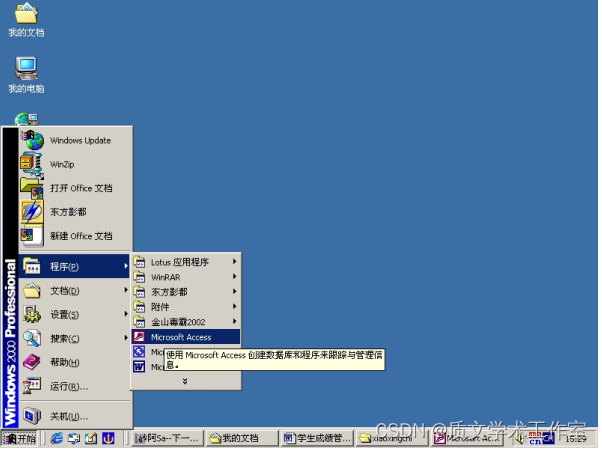This screenshot has height=450, width=602.
Task: Expand 文档(D) submenu
Action: coord(75,291)
